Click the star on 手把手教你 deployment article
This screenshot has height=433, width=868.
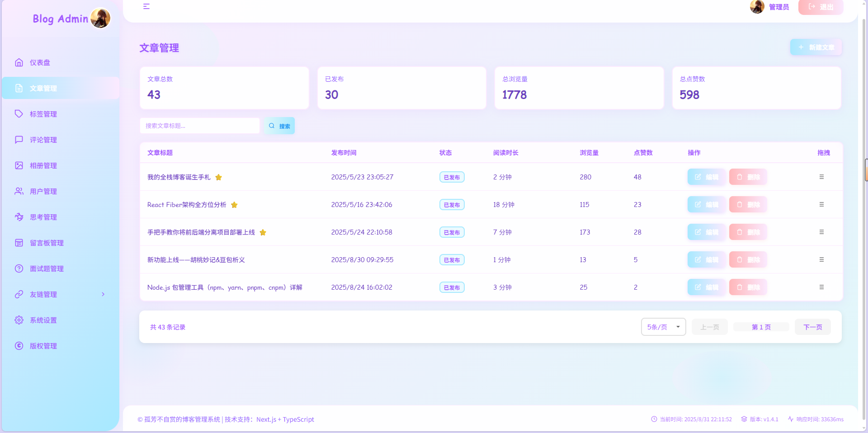click(x=263, y=232)
